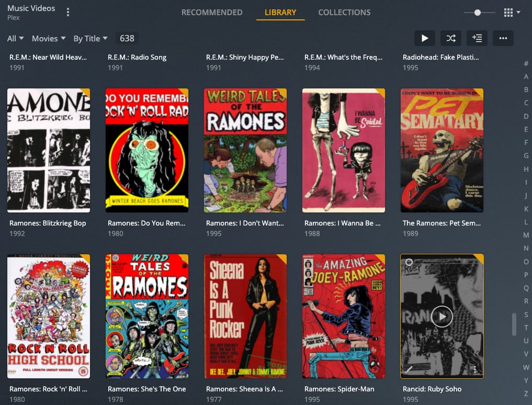Switch to the Collections tab
This screenshot has height=405, width=532.
pyautogui.click(x=344, y=13)
